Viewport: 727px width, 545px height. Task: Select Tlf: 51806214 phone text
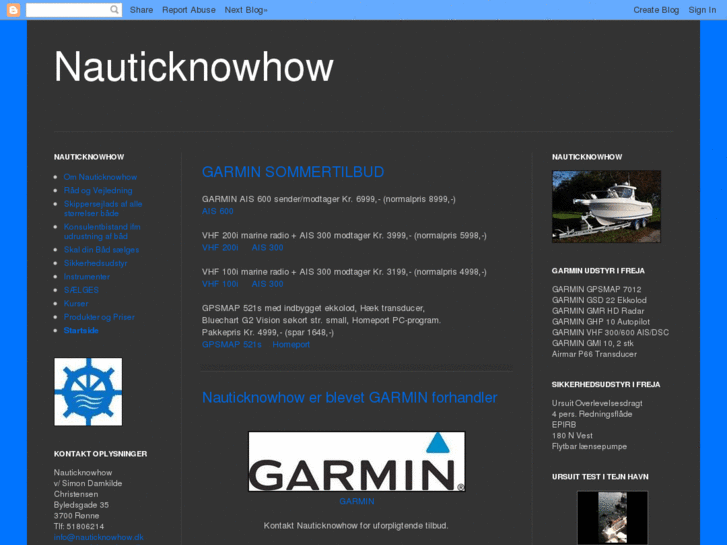[x=78, y=526]
